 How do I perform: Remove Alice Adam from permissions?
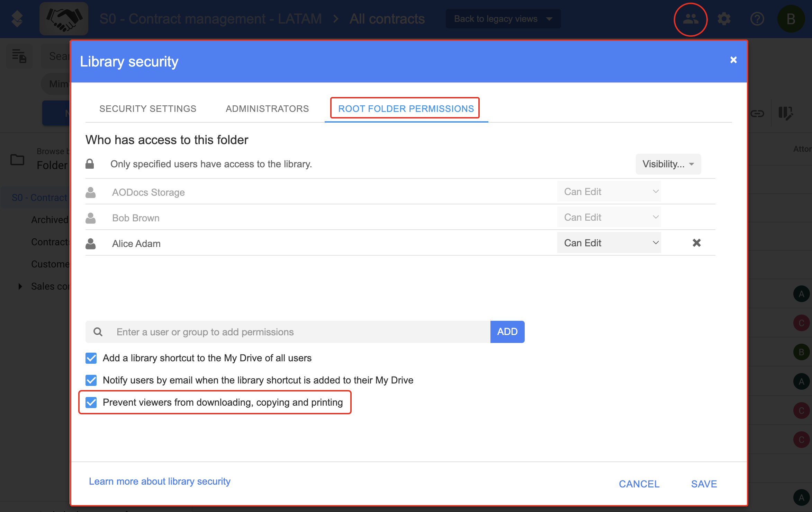(696, 243)
